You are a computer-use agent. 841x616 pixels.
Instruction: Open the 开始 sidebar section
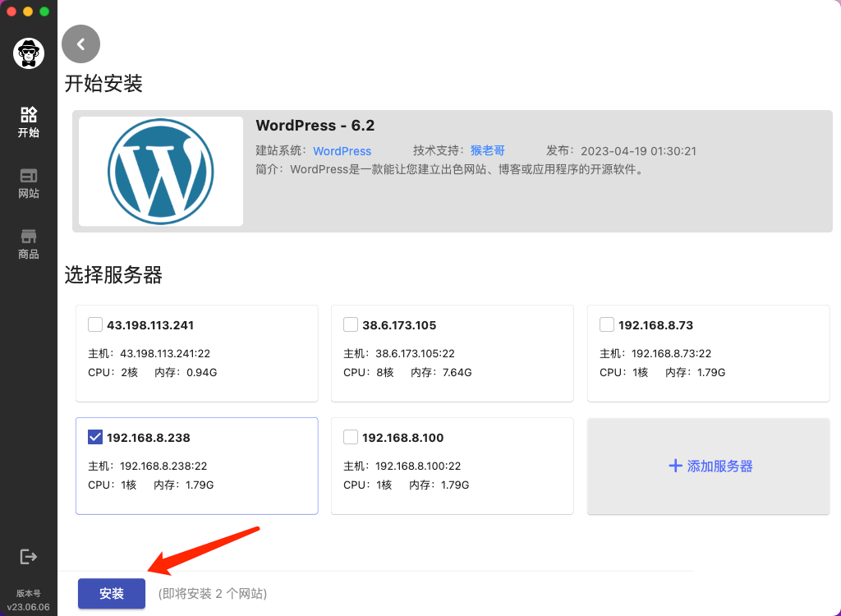(x=29, y=122)
